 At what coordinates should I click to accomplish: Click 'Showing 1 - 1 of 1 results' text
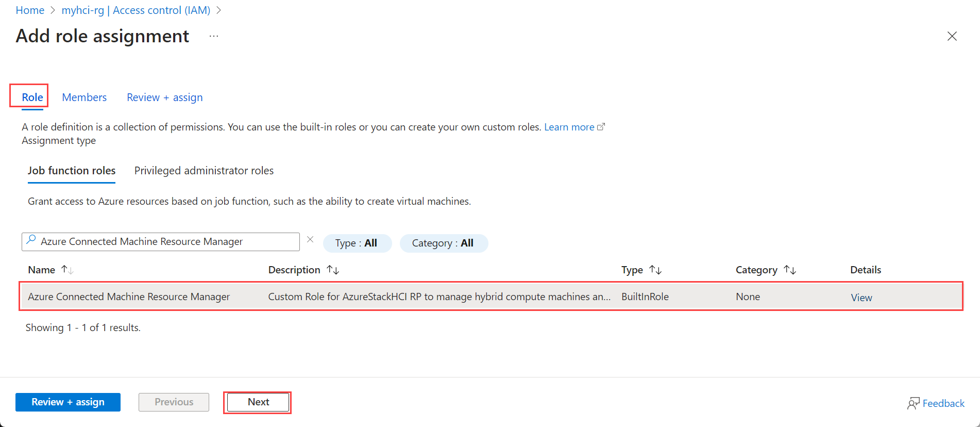(83, 327)
